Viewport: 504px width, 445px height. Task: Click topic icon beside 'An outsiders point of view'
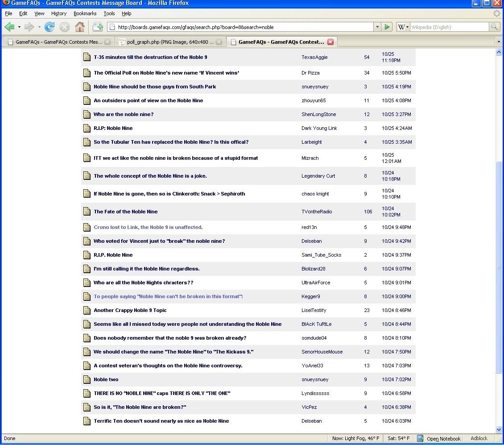point(87,100)
